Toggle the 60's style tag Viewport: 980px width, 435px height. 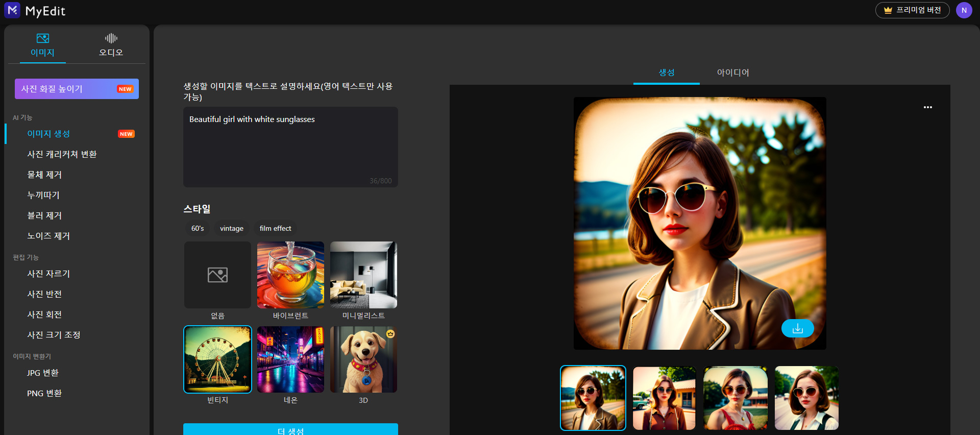tap(198, 228)
